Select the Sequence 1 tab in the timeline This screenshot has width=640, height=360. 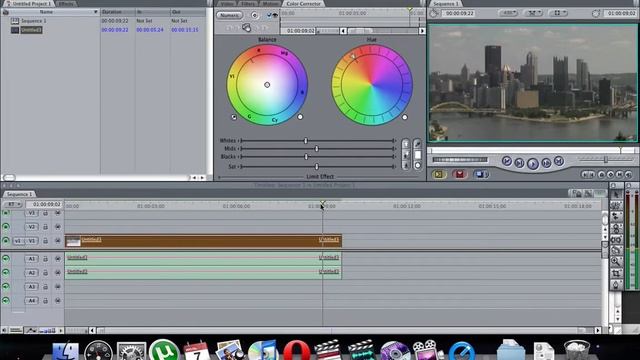19,194
